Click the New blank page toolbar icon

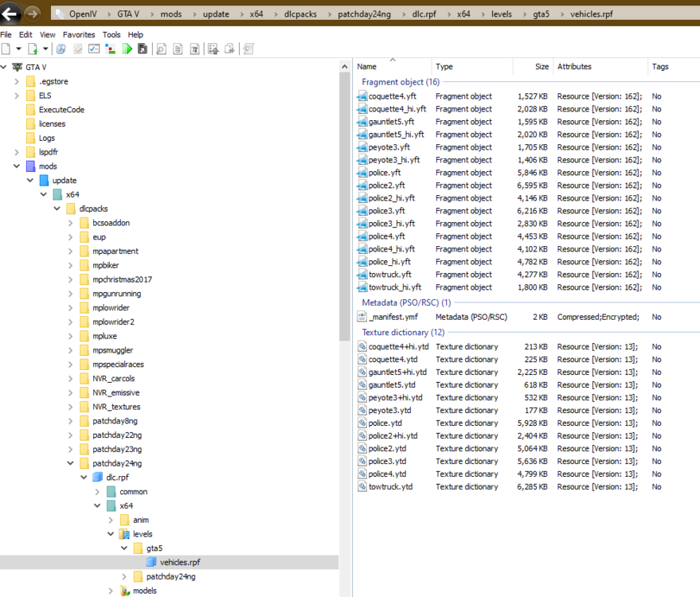point(6,49)
